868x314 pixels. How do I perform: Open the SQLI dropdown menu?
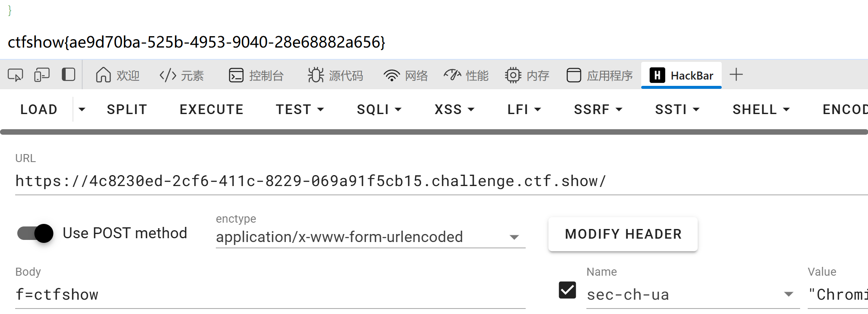pos(379,109)
